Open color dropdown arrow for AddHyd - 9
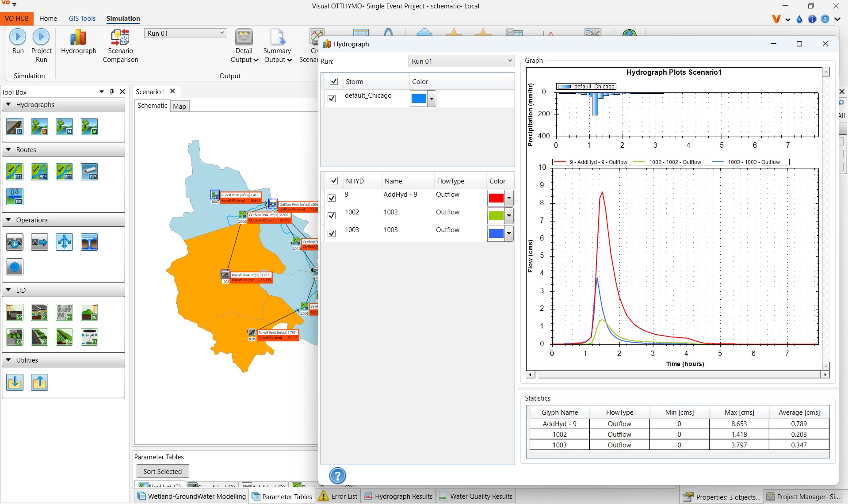This screenshot has height=504, width=848. [x=509, y=198]
